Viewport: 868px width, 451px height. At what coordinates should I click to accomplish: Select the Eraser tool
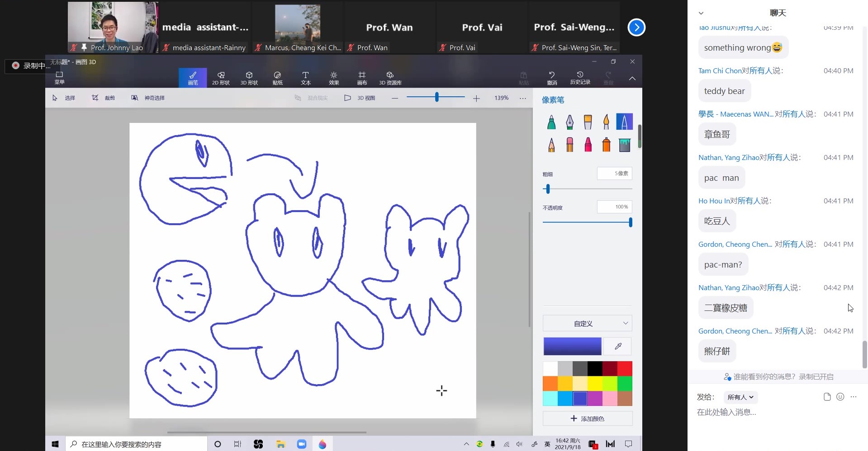click(x=569, y=145)
